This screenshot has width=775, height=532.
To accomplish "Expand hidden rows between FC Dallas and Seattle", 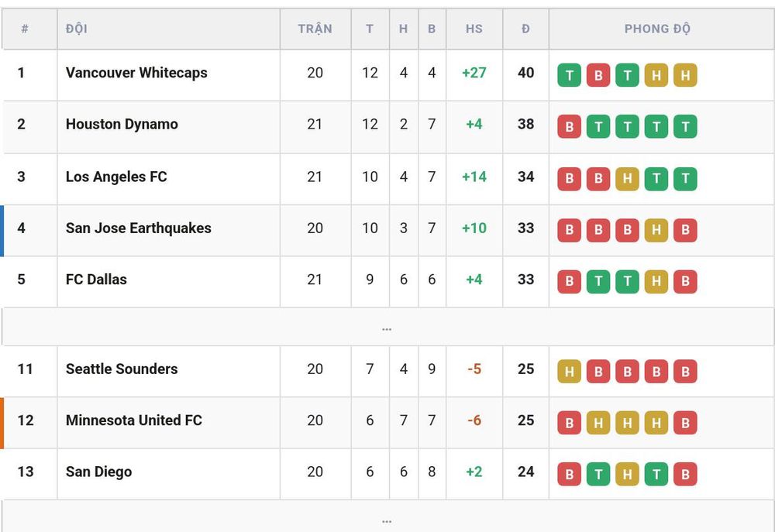I will [387, 327].
